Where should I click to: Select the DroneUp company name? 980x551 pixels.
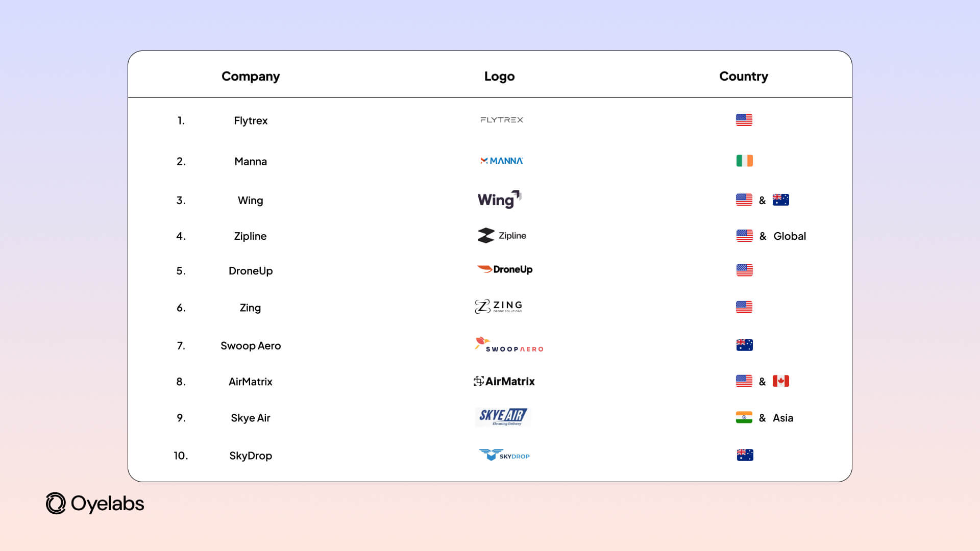pyautogui.click(x=251, y=271)
